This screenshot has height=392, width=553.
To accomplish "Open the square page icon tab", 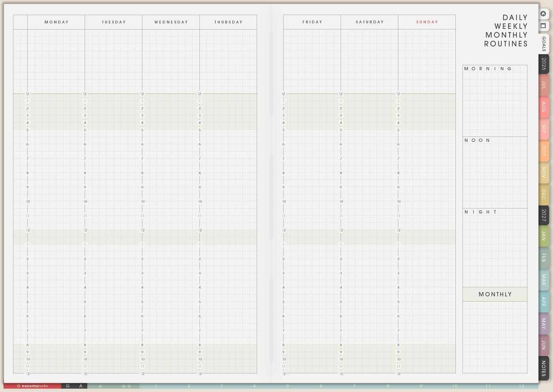I will (544, 26).
